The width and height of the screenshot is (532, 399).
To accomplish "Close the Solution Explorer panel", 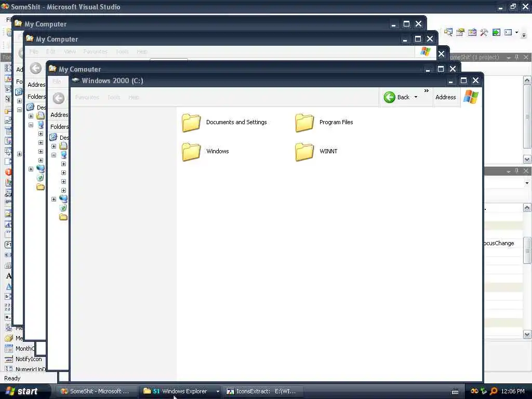I will click(526, 57).
